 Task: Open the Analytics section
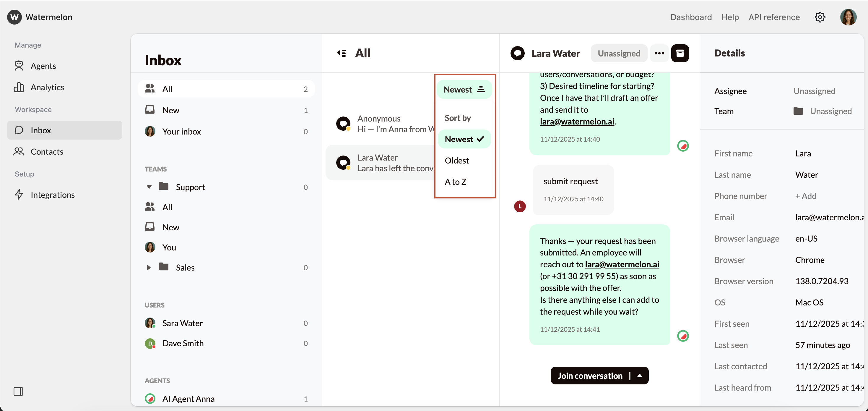(47, 87)
